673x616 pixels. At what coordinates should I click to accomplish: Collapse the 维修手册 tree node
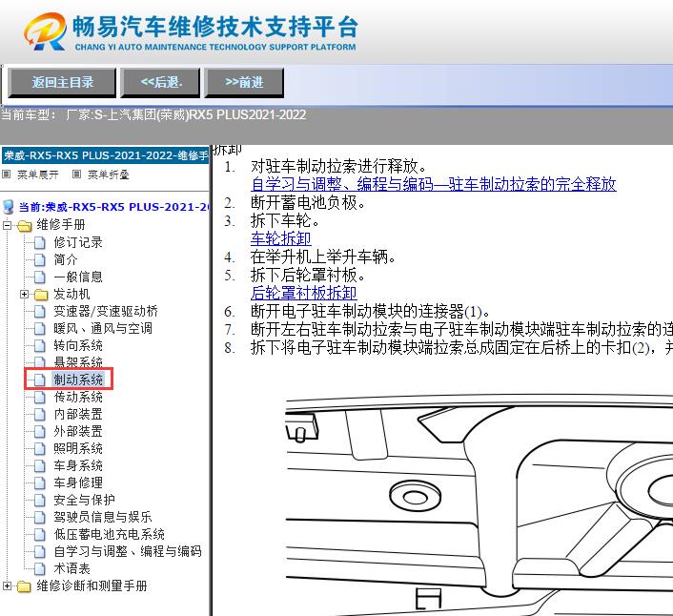click(7, 225)
